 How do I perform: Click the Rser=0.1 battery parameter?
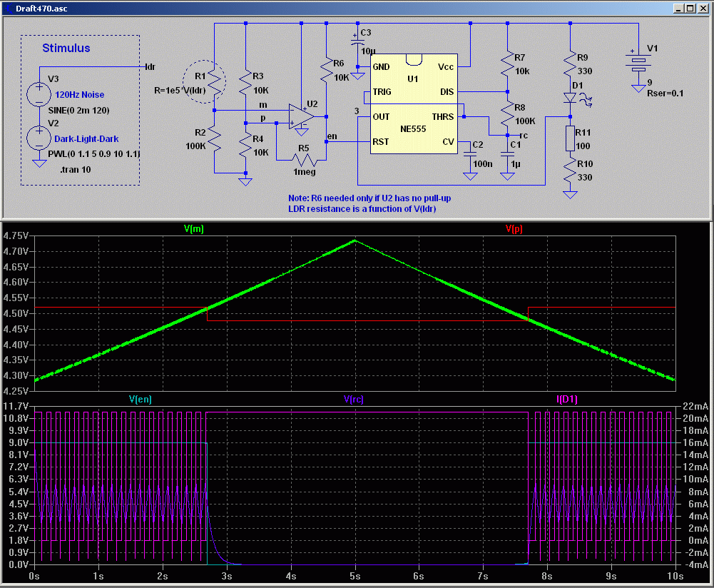[x=665, y=93]
